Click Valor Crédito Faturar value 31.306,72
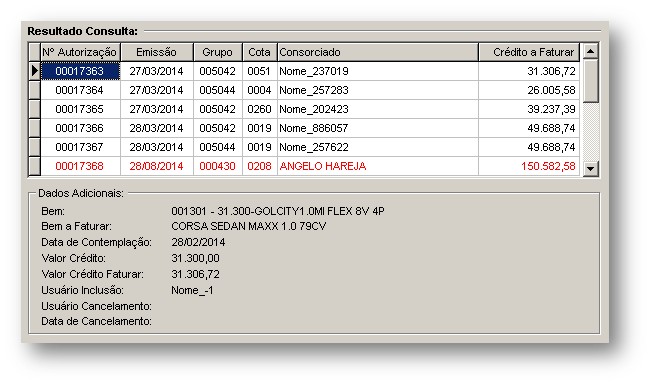 (195, 275)
